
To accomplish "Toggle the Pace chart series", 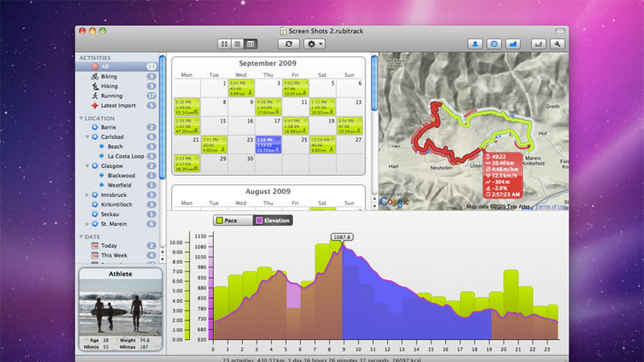I will (233, 220).
